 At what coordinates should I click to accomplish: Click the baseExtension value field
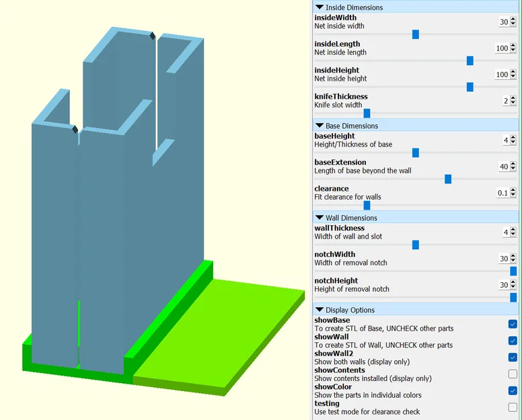504,167
